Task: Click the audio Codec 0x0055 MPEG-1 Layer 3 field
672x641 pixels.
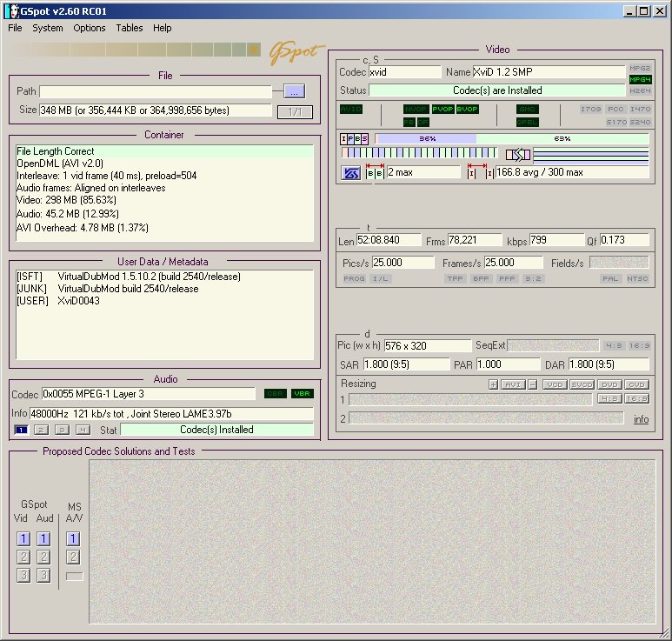Action: pos(149,394)
